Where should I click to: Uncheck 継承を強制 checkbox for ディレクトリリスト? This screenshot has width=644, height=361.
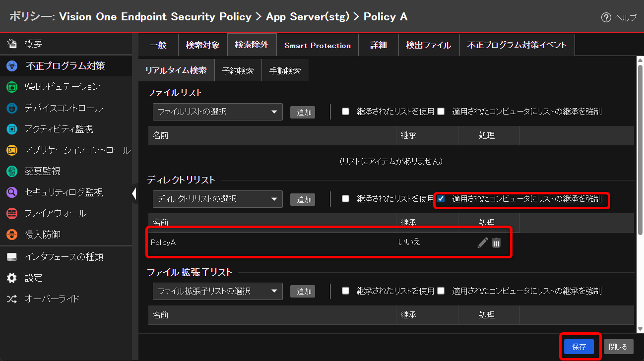(441, 199)
